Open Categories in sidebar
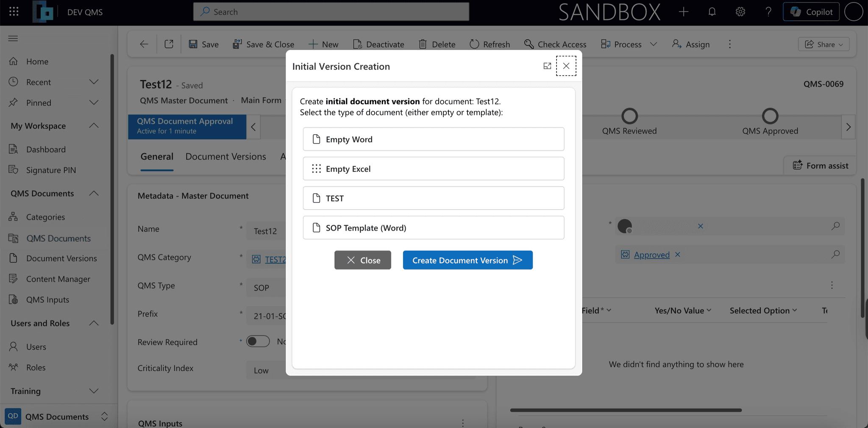Image resolution: width=868 pixels, height=428 pixels. click(x=45, y=217)
